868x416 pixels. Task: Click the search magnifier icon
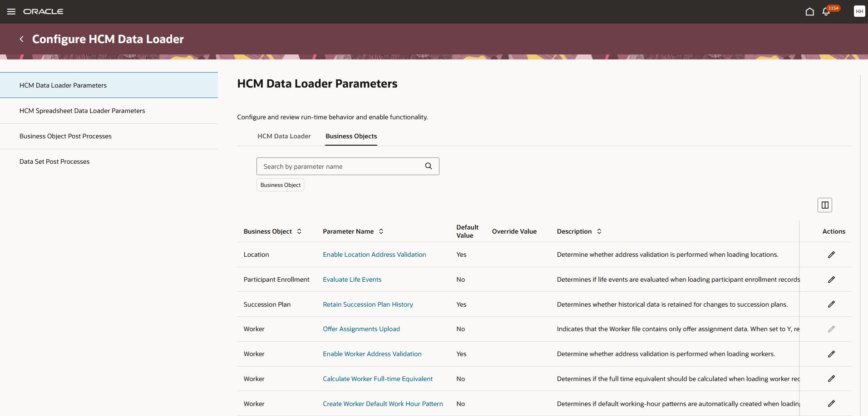[x=429, y=166]
